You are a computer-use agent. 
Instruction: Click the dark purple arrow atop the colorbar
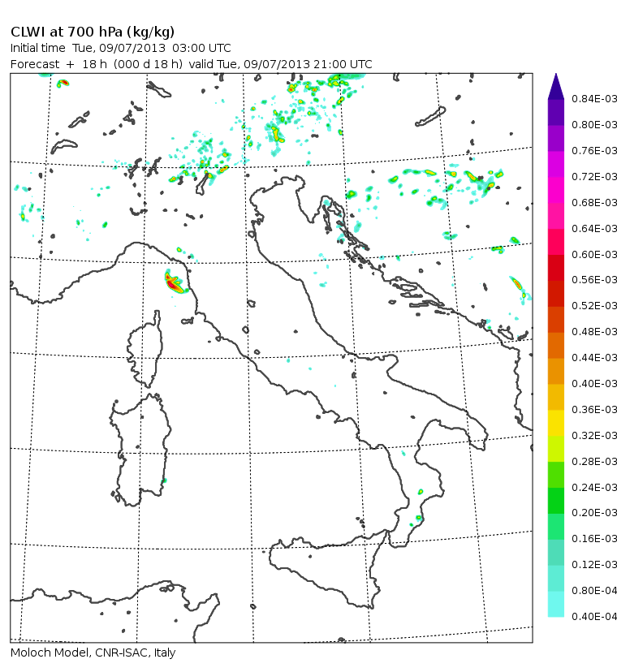pos(555,87)
